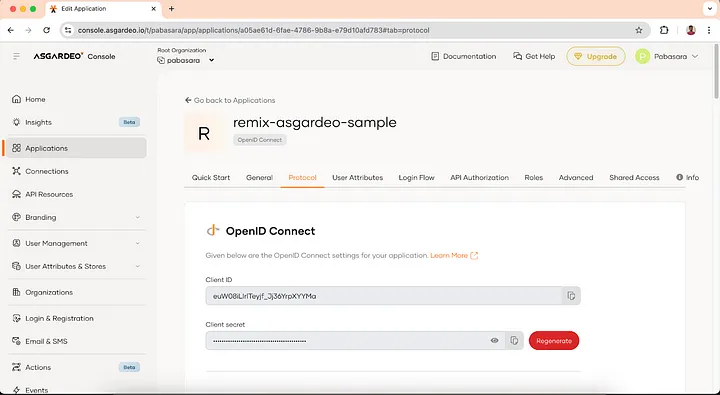The image size is (720, 395).
Task: Click the Client ID field
Action: point(384,296)
